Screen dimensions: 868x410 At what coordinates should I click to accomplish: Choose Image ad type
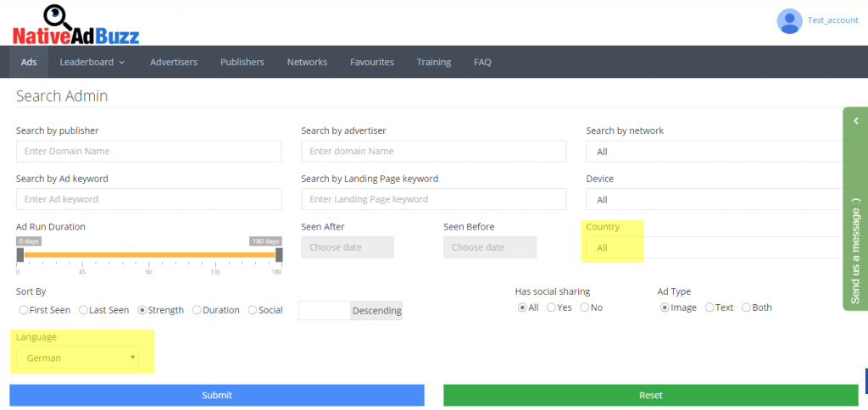pos(665,307)
